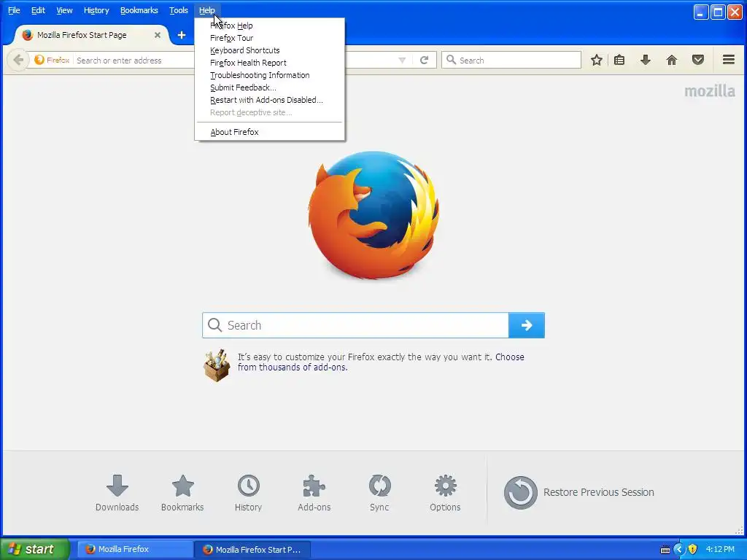This screenshot has height=560, width=747.
Task: Select the Mozilla Firefox Start Page tab
Action: click(90, 35)
